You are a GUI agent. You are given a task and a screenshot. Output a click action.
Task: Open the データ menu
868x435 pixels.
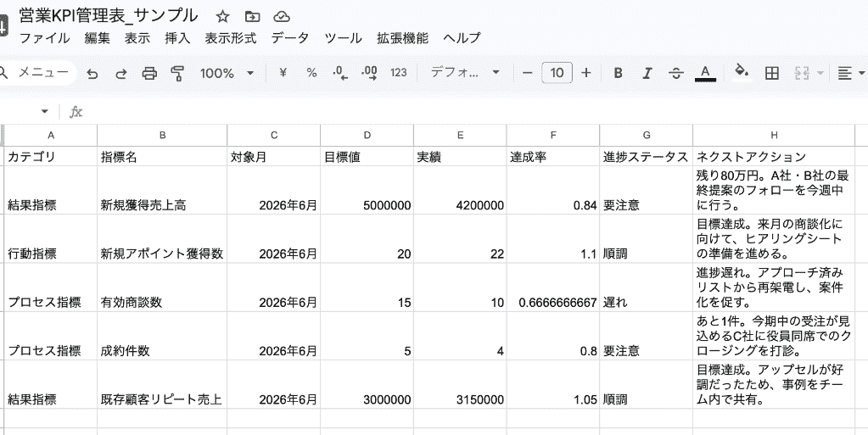point(290,38)
